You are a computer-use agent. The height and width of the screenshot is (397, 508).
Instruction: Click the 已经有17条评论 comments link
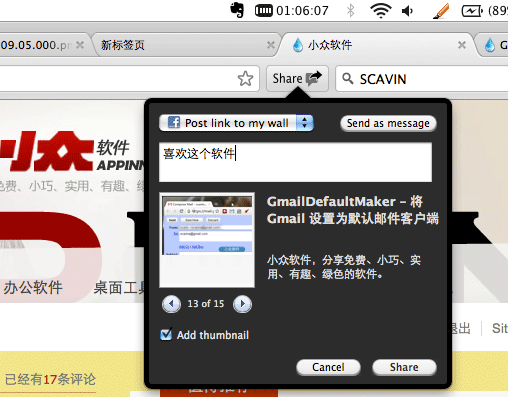click(x=50, y=379)
